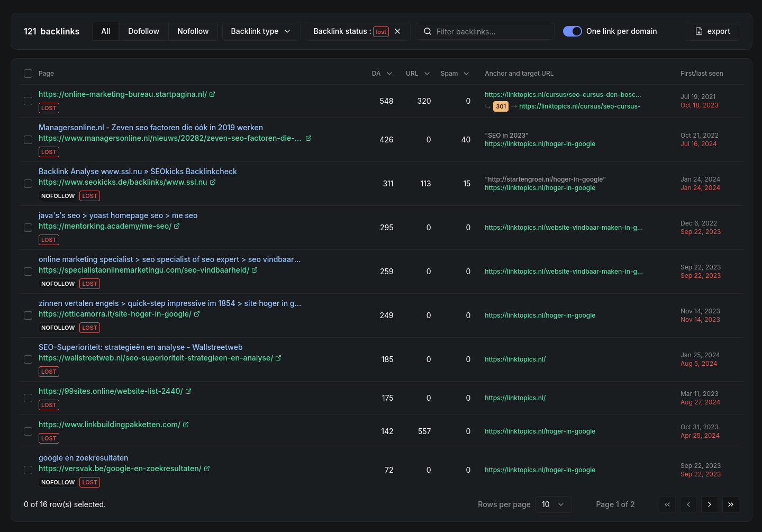Click NOFOLLOW badge on versvak.be row
The width and height of the screenshot is (762, 532).
tap(58, 482)
